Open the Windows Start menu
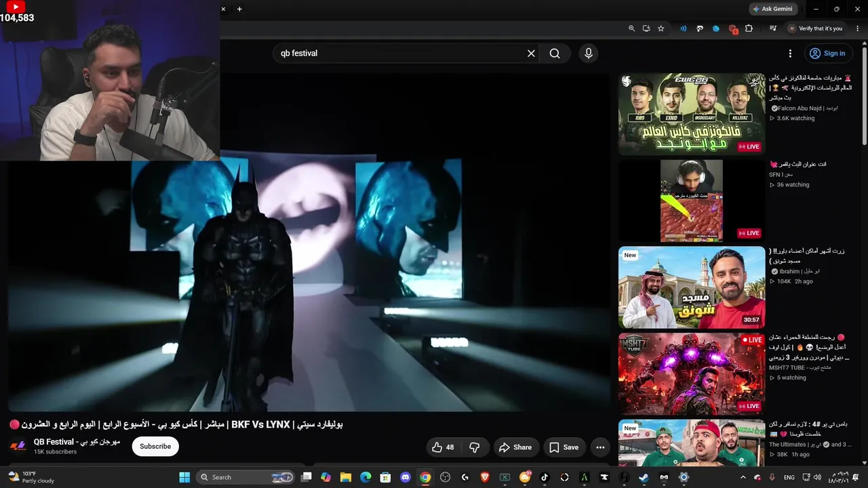 [184, 477]
